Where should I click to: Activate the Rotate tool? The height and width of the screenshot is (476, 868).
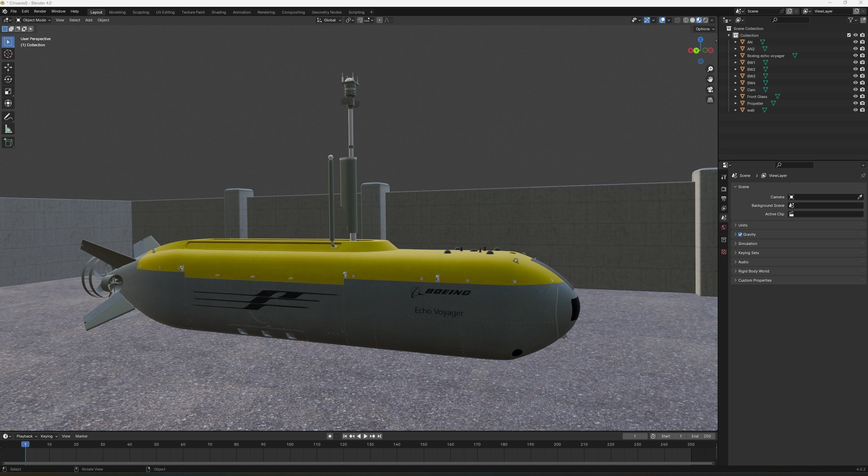coord(8,79)
